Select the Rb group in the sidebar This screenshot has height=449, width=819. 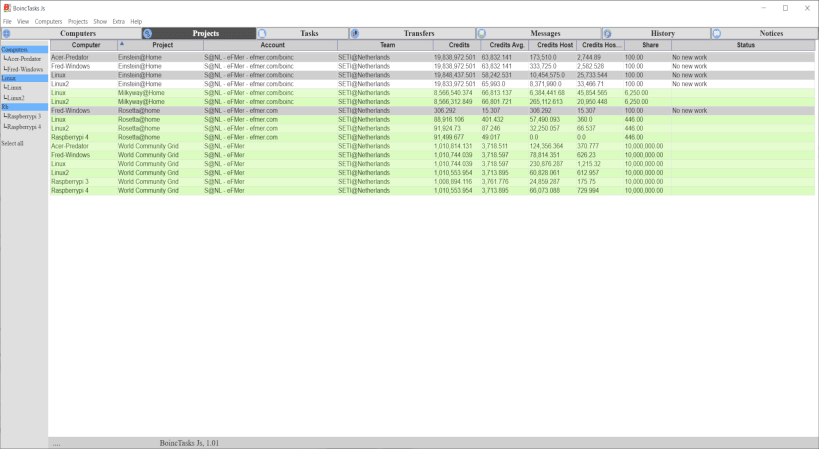coord(25,107)
